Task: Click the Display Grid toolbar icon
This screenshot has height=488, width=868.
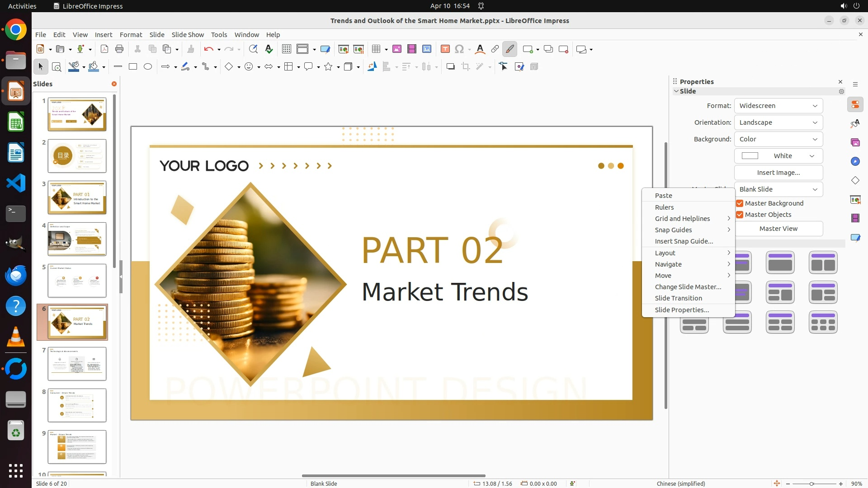Action: tap(286, 49)
